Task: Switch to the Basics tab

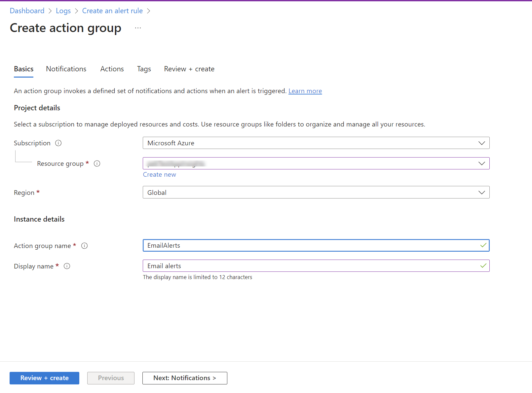Action: point(24,69)
